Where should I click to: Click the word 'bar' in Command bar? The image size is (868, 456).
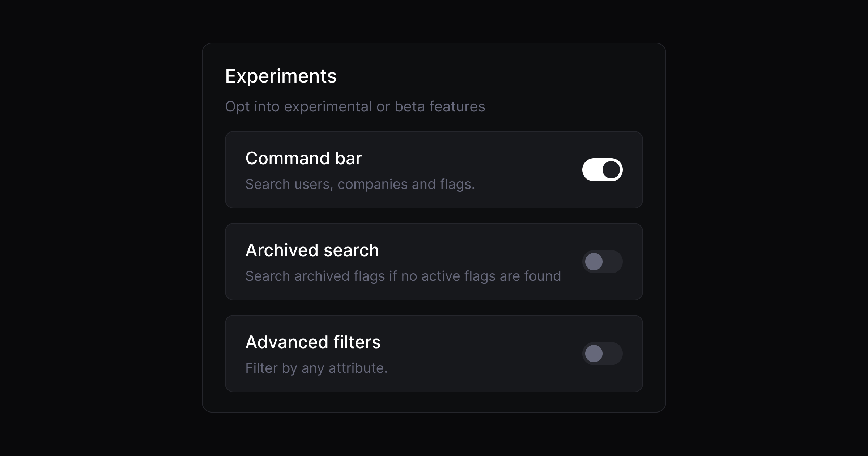(348, 158)
